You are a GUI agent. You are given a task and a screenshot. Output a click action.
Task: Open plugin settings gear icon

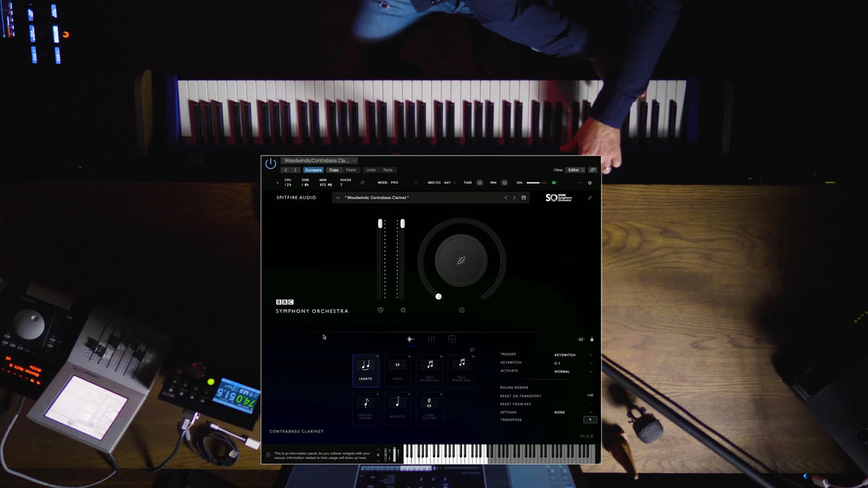(x=590, y=182)
